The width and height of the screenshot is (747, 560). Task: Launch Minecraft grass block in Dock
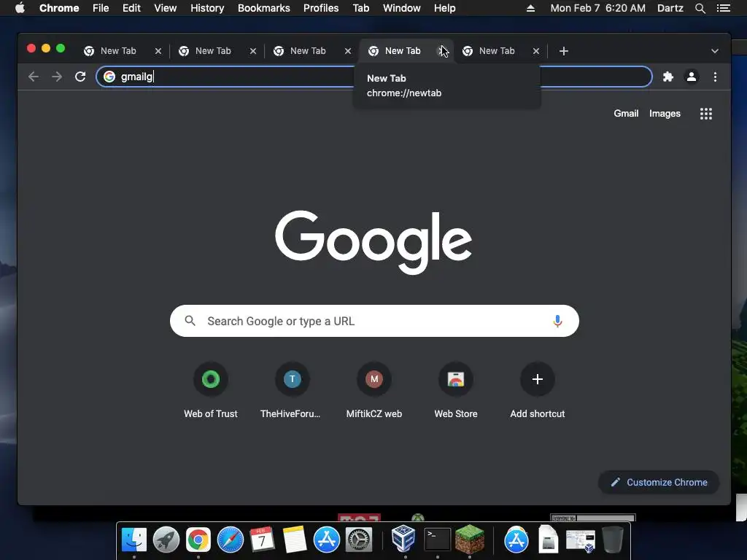(x=470, y=539)
